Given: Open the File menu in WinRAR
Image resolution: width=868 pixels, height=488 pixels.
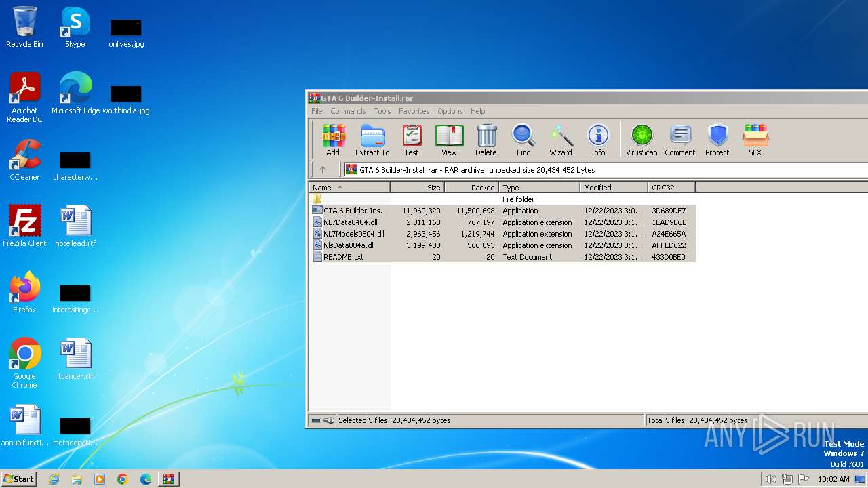Looking at the screenshot, I should [317, 111].
